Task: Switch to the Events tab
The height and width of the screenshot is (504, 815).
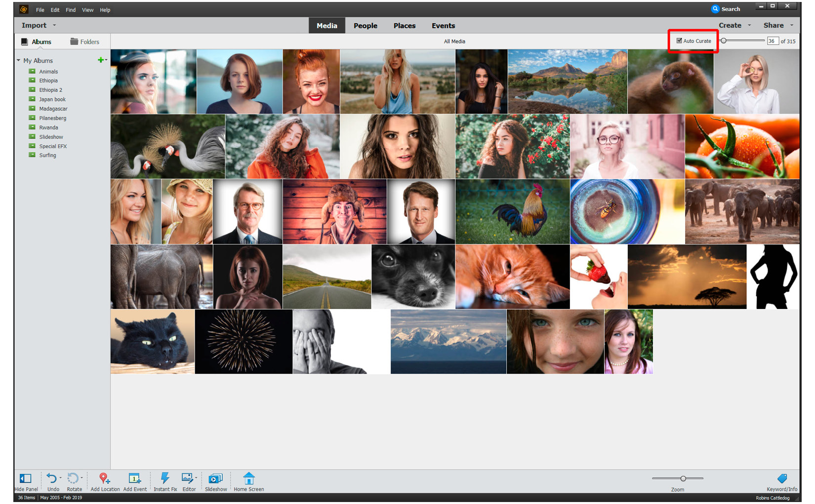Action: (x=444, y=26)
